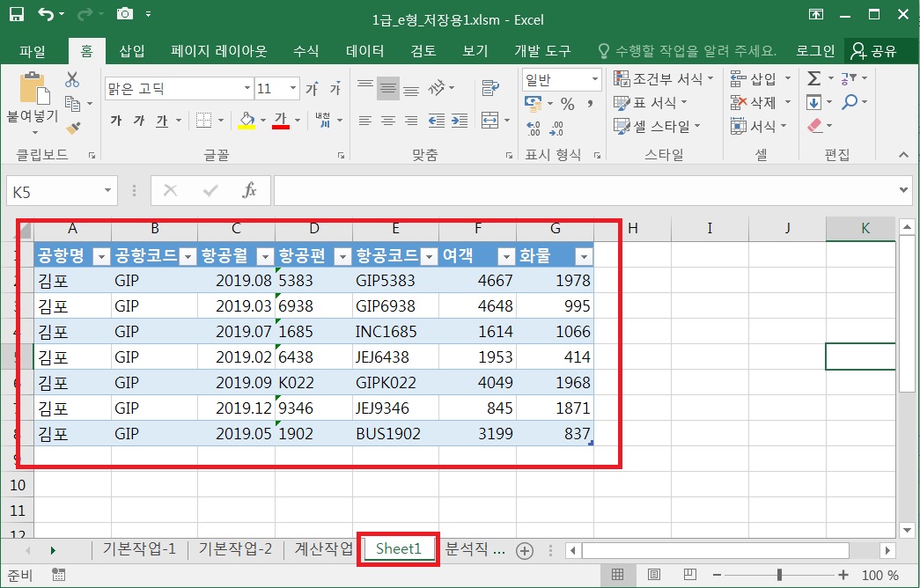Switch to Page Layout view in status bar
920x588 pixels.
click(652, 575)
